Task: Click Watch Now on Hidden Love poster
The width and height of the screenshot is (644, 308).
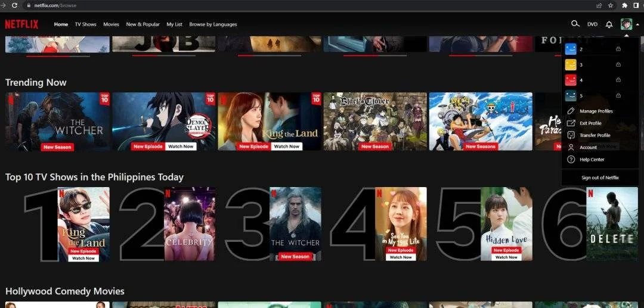Action: pyautogui.click(x=506, y=257)
